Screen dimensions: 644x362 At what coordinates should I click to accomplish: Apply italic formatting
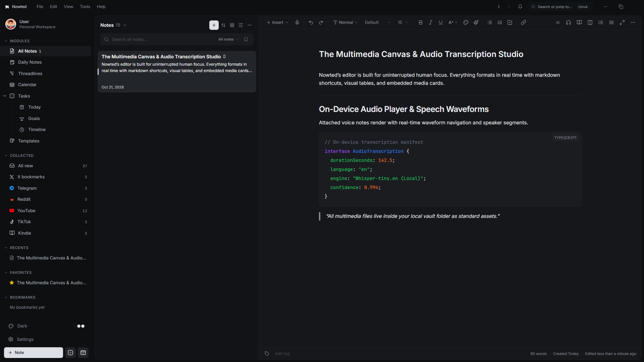tap(430, 22)
